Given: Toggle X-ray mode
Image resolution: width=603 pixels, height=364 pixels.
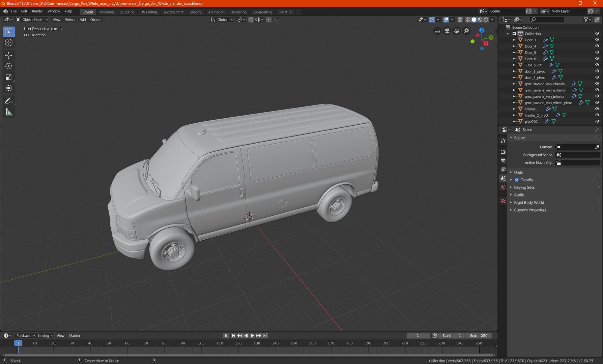Looking at the screenshot, I should [460, 20].
